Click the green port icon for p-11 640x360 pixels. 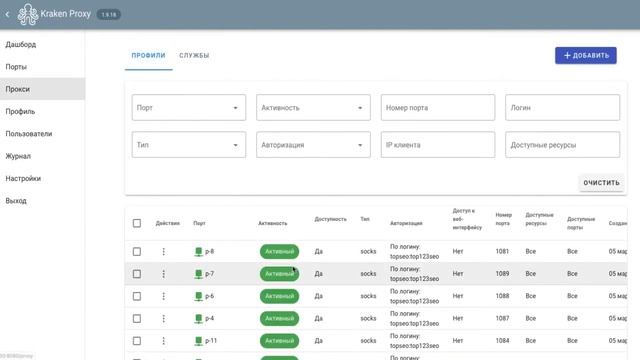[x=198, y=341]
